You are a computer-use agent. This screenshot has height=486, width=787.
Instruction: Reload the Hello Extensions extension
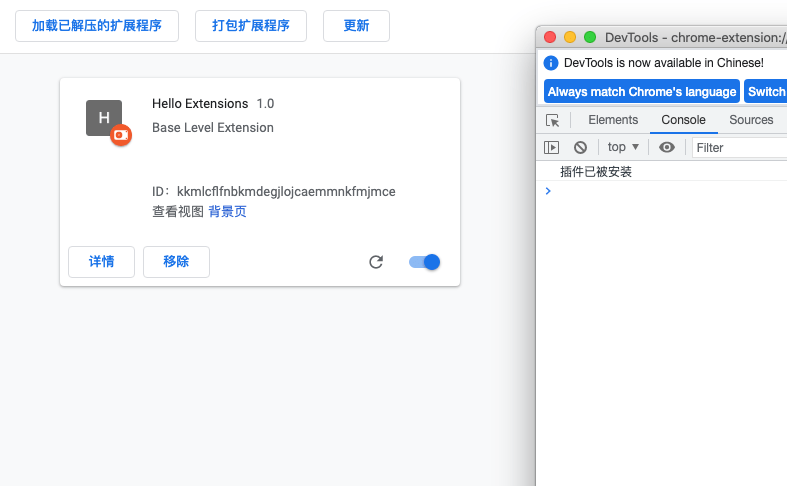point(376,262)
